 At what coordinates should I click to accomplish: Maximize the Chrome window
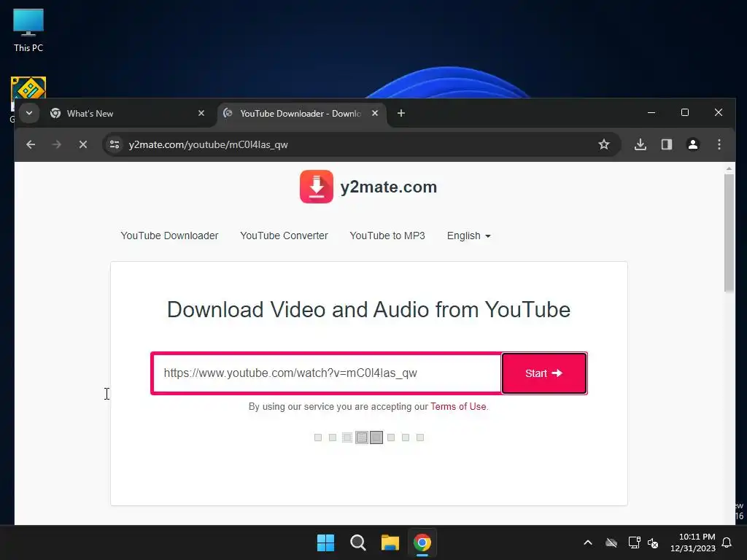pyautogui.click(x=684, y=113)
